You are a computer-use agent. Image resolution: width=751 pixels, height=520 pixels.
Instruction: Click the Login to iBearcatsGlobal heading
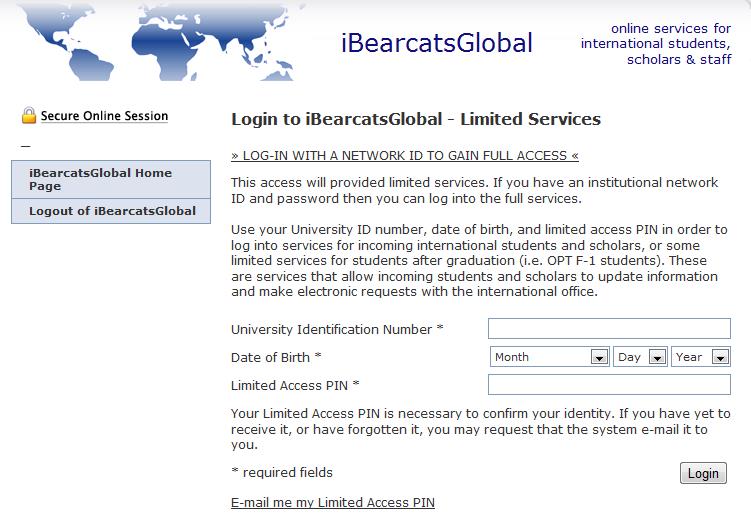(x=416, y=119)
